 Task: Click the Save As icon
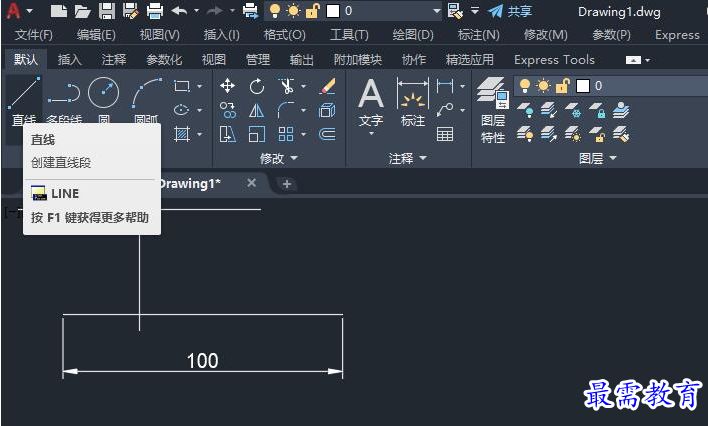(x=130, y=11)
